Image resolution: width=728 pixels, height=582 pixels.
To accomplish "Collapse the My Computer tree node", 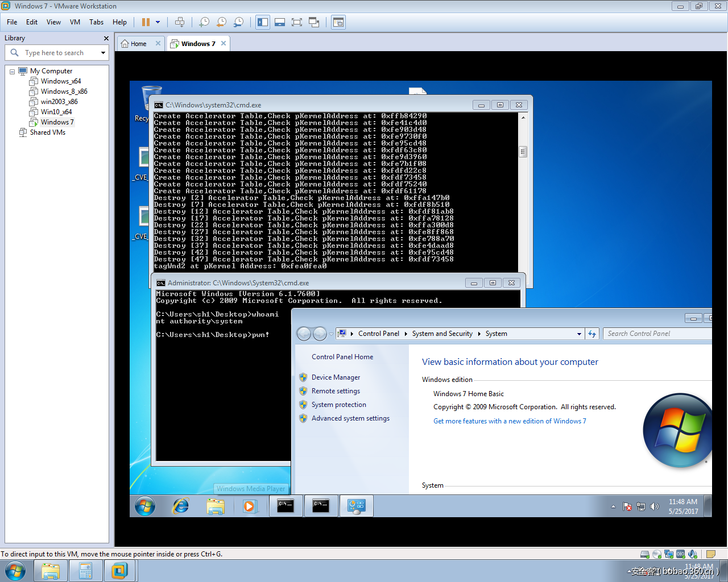I will [x=12, y=72].
